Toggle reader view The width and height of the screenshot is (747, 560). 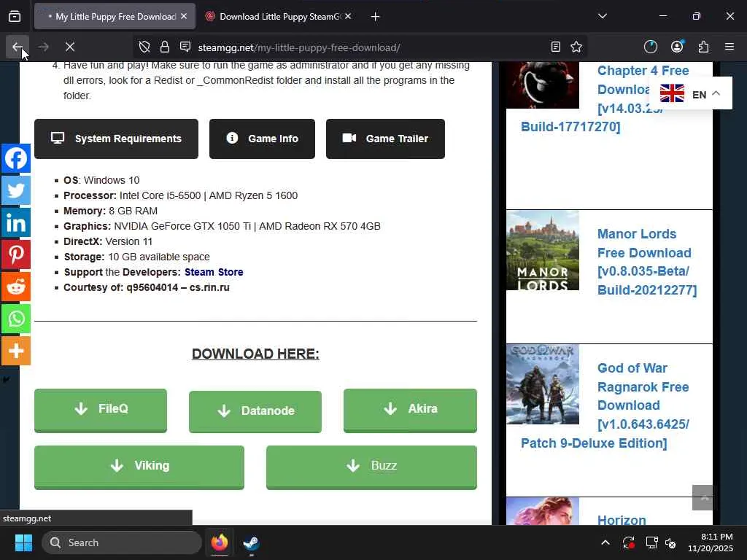point(555,47)
